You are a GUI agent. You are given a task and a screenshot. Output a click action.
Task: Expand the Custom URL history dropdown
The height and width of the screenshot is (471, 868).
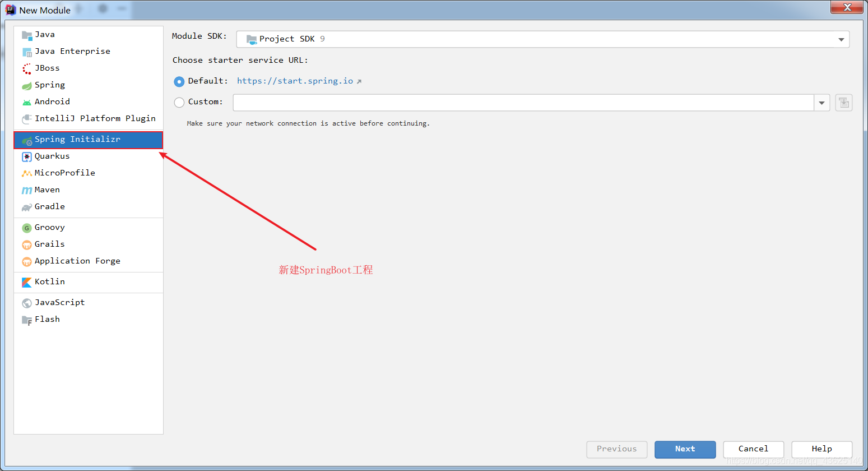click(x=821, y=102)
